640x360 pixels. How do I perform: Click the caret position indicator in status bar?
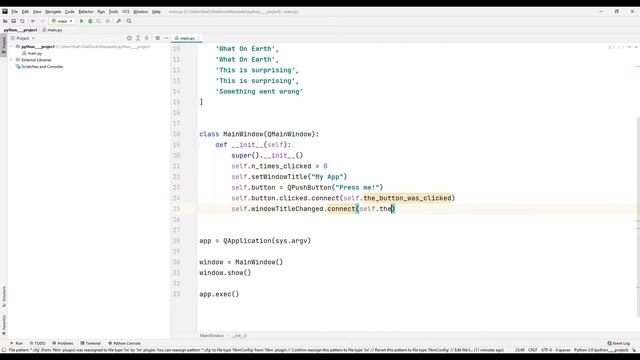coord(520,350)
